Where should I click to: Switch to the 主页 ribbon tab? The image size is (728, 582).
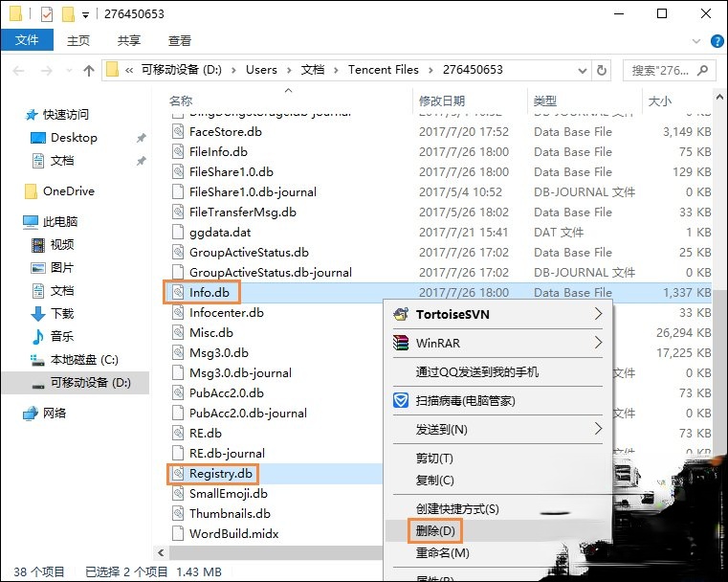(78, 40)
